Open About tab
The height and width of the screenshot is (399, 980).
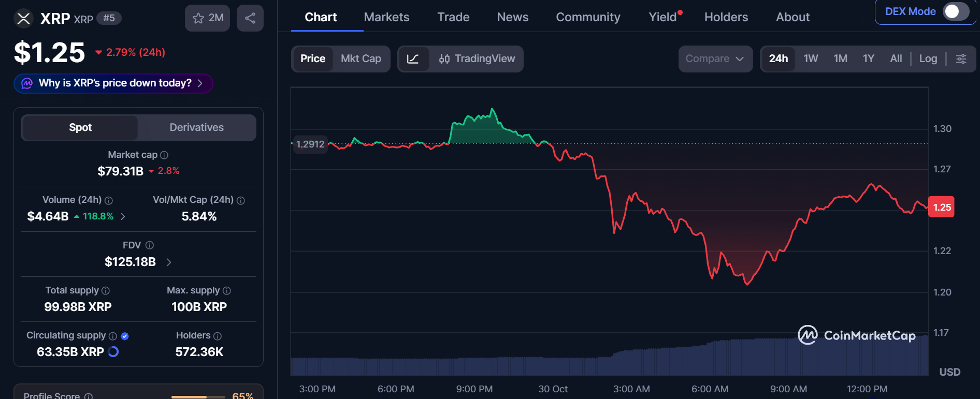792,17
